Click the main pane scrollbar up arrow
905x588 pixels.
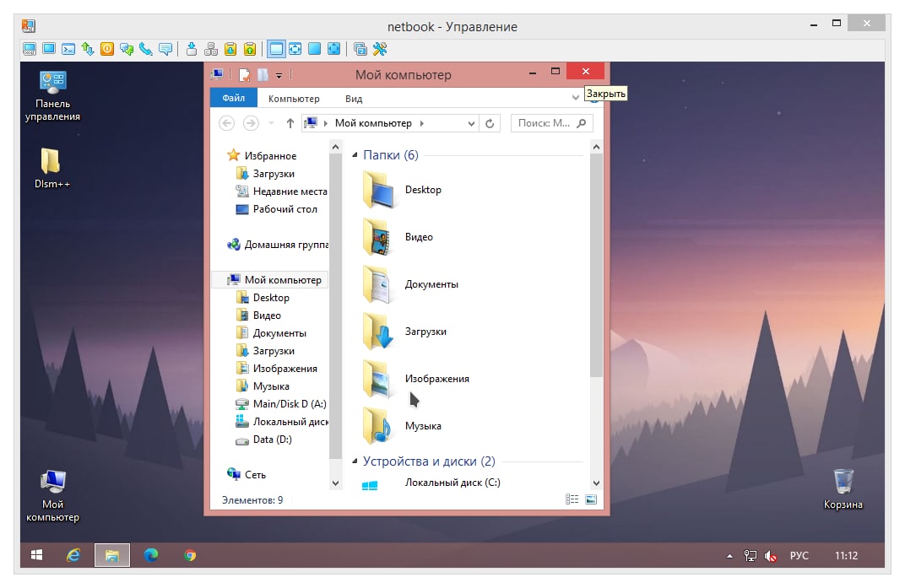pos(596,147)
